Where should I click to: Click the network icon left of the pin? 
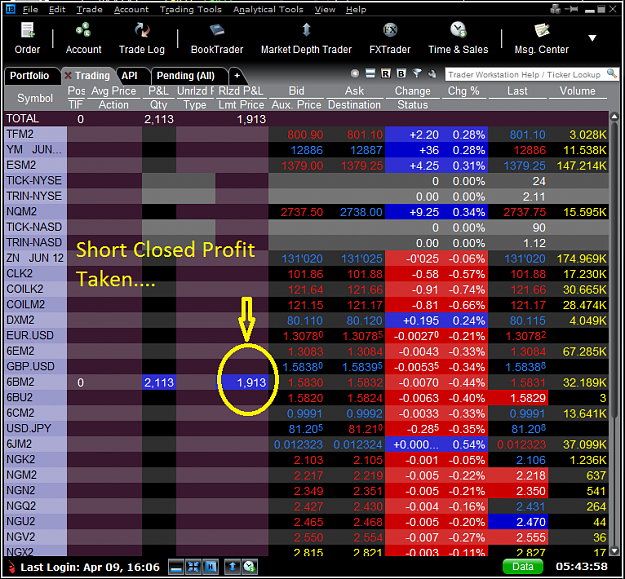[555, 9]
